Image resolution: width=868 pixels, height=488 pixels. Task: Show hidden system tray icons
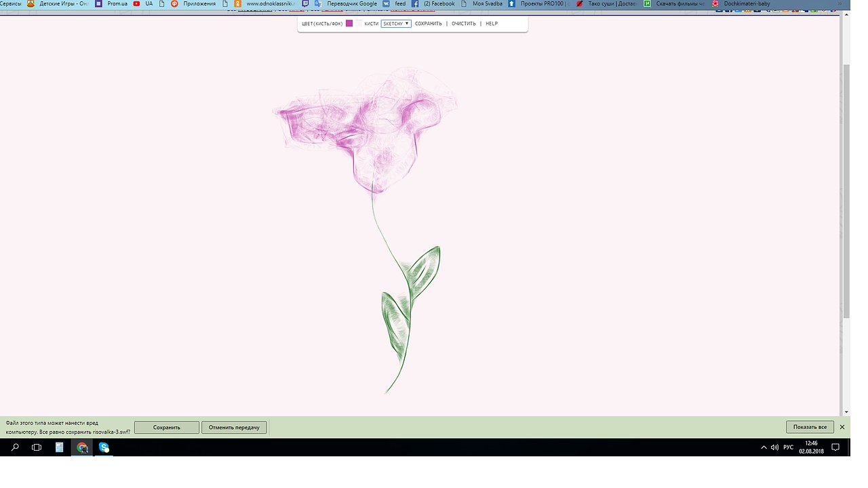(764, 447)
